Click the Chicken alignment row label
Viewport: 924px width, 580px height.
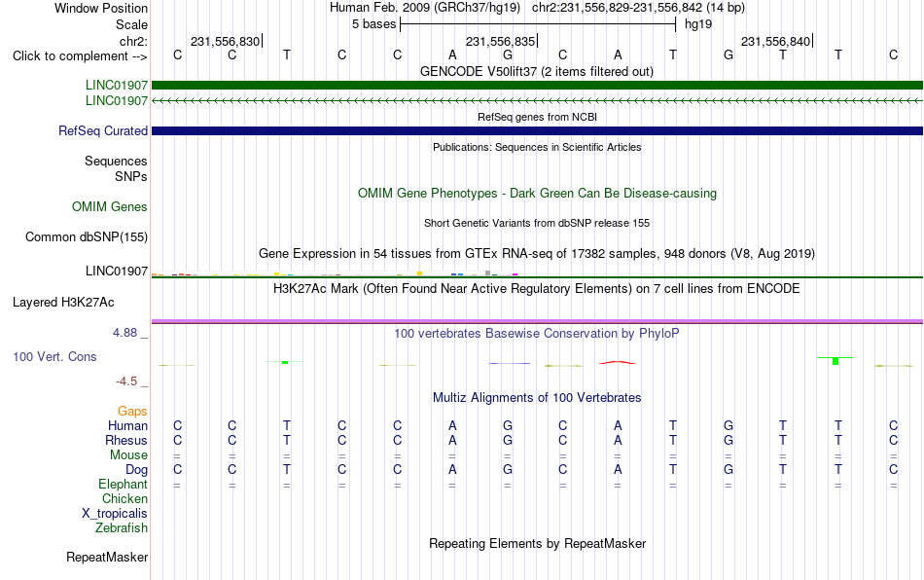click(x=124, y=498)
